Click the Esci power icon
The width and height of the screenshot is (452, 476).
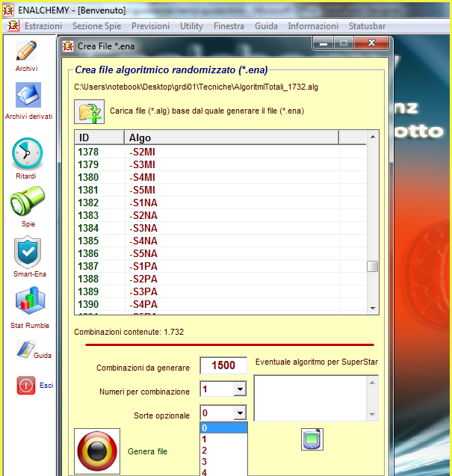26,386
